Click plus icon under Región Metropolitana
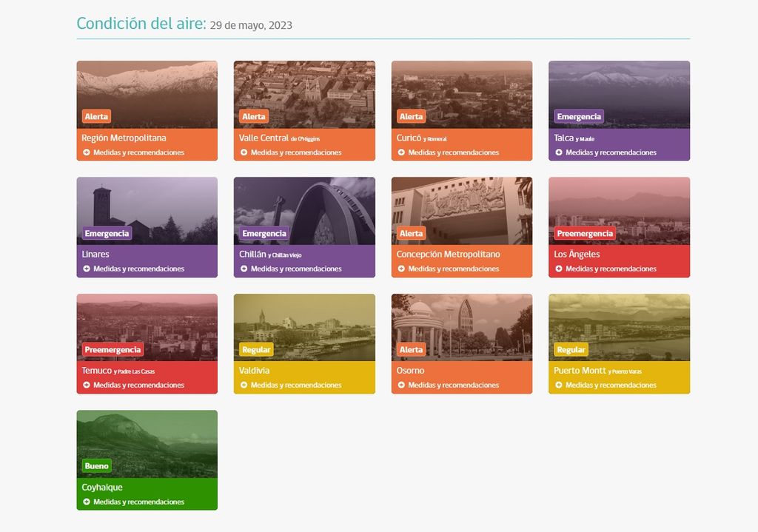Screen dimensions: 758x532 pyautogui.click(x=87, y=152)
